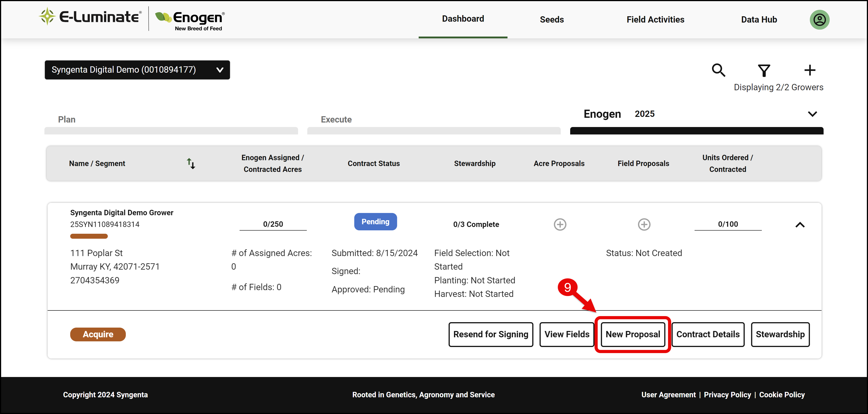Screen dimensions: 868x414
Task: Click the # of Fields: 0 text
Action: [x=256, y=287]
